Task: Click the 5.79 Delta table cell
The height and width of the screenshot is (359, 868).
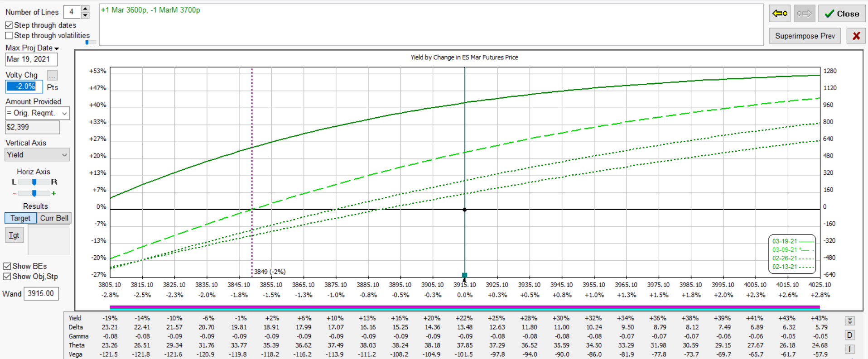Action: pyautogui.click(x=820, y=327)
